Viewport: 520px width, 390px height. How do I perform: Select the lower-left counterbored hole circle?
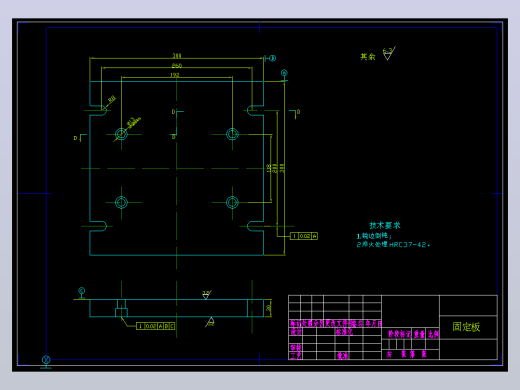pos(121,202)
